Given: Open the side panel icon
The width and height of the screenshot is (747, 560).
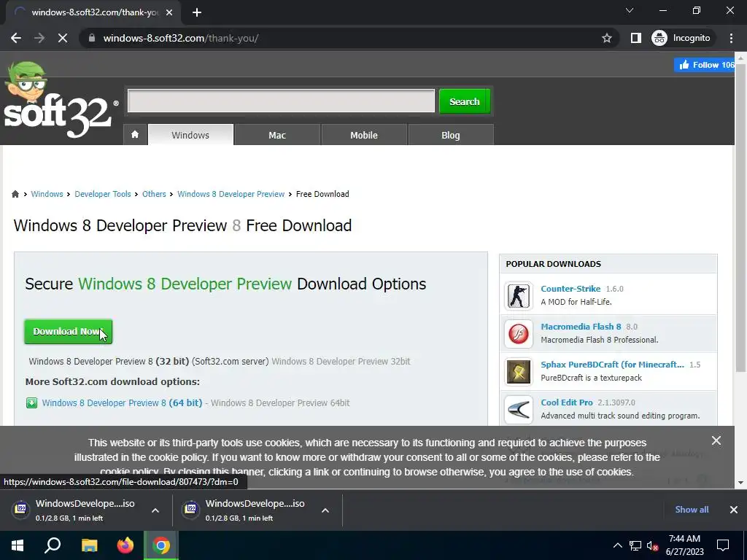Looking at the screenshot, I should coord(636,38).
